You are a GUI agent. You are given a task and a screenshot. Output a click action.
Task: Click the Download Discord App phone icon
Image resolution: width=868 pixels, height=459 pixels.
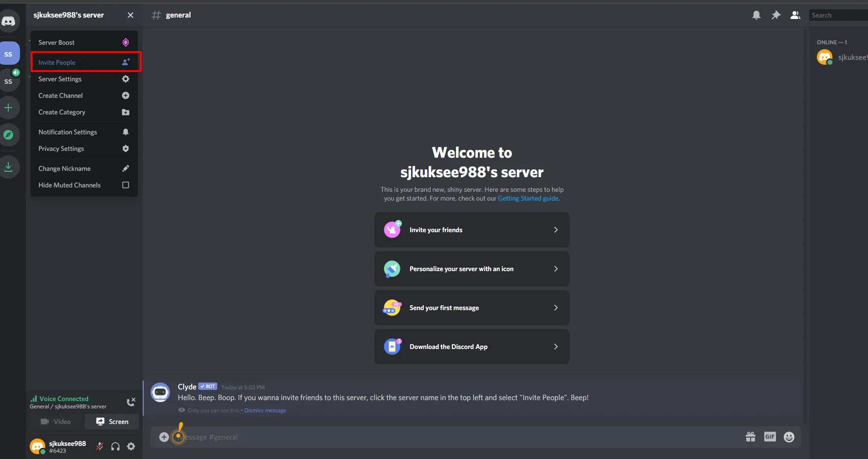392,346
